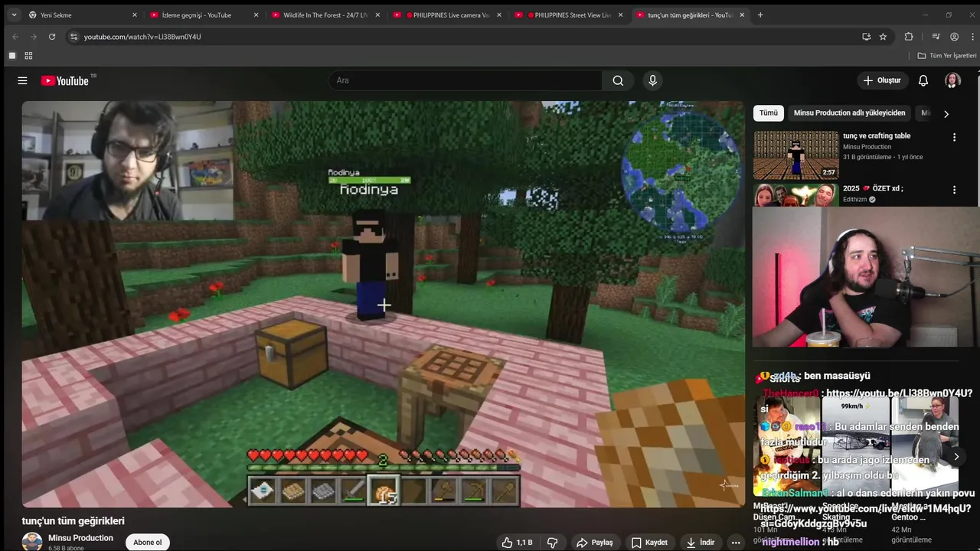980x551 pixels.
Task: View site information icon in address bar
Action: pos(73,37)
